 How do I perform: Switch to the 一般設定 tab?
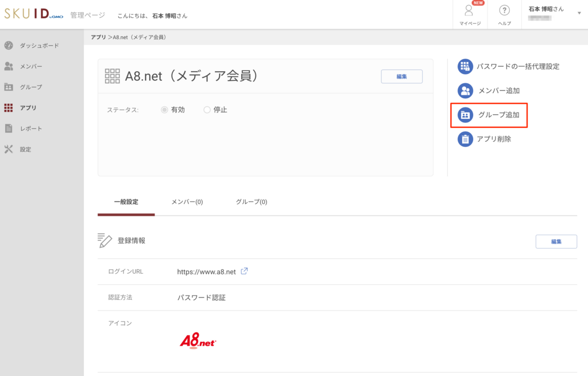(x=126, y=202)
